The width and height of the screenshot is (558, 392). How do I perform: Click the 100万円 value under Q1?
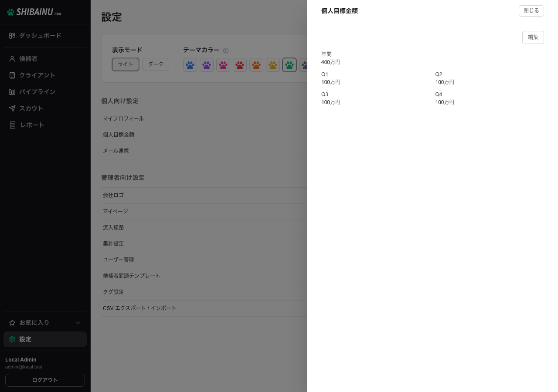(x=331, y=82)
